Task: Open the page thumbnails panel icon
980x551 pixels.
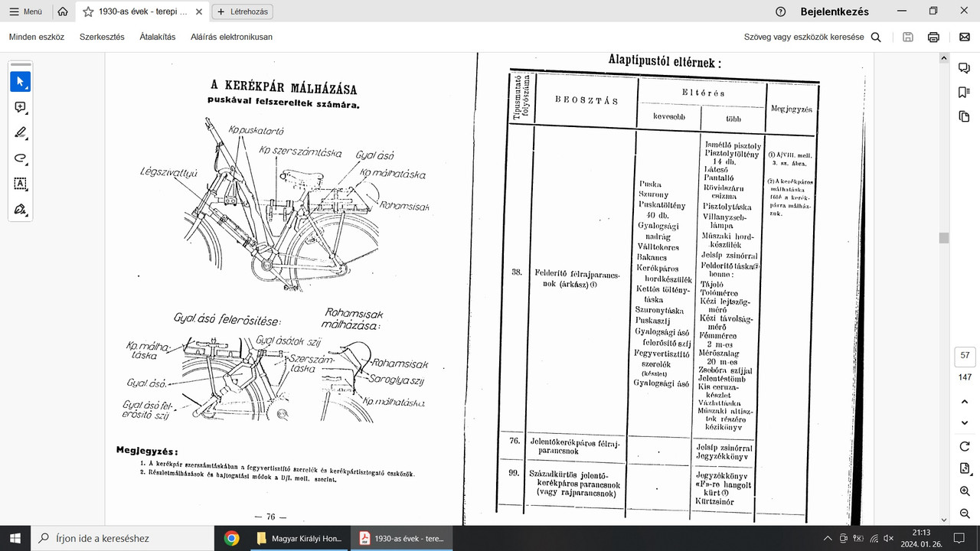Action: coord(965,116)
